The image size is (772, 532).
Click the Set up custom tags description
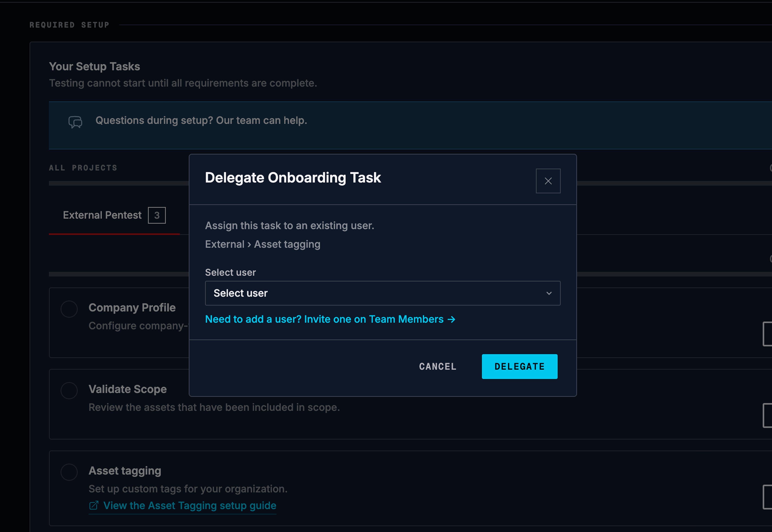tap(188, 489)
